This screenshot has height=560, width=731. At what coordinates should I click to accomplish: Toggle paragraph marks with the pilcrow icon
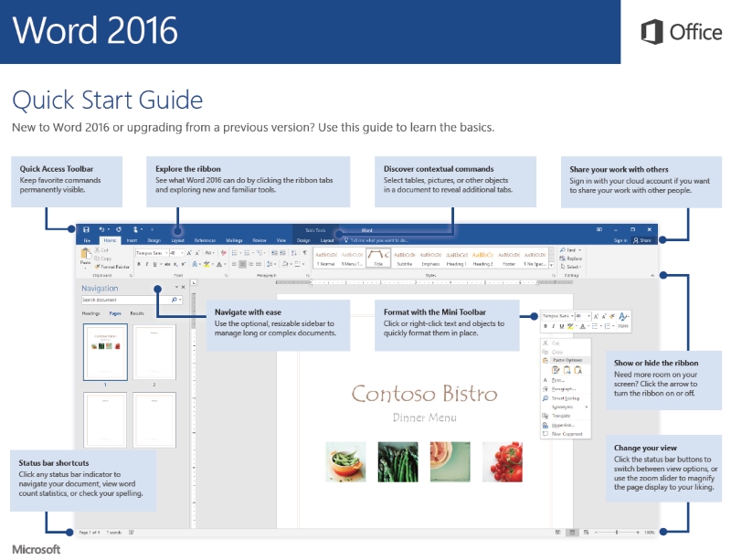click(x=303, y=252)
